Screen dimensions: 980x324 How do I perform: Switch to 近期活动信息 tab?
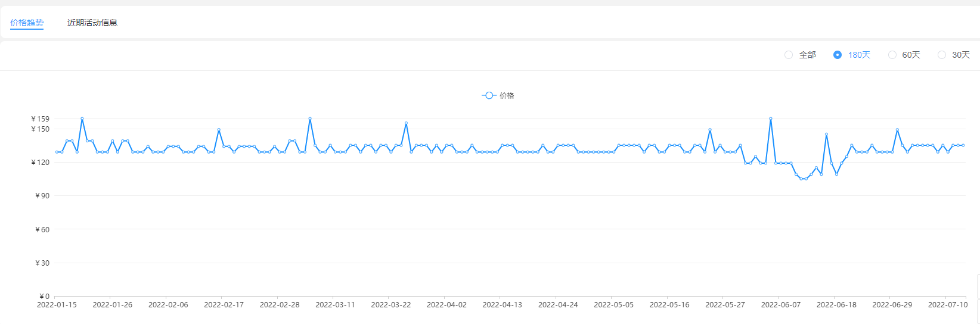pyautogui.click(x=92, y=23)
